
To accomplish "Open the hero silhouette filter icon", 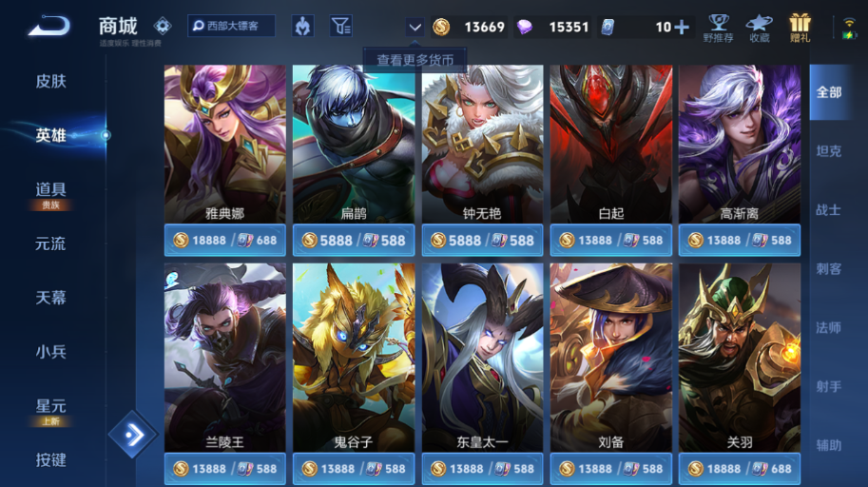I will pyautogui.click(x=303, y=26).
